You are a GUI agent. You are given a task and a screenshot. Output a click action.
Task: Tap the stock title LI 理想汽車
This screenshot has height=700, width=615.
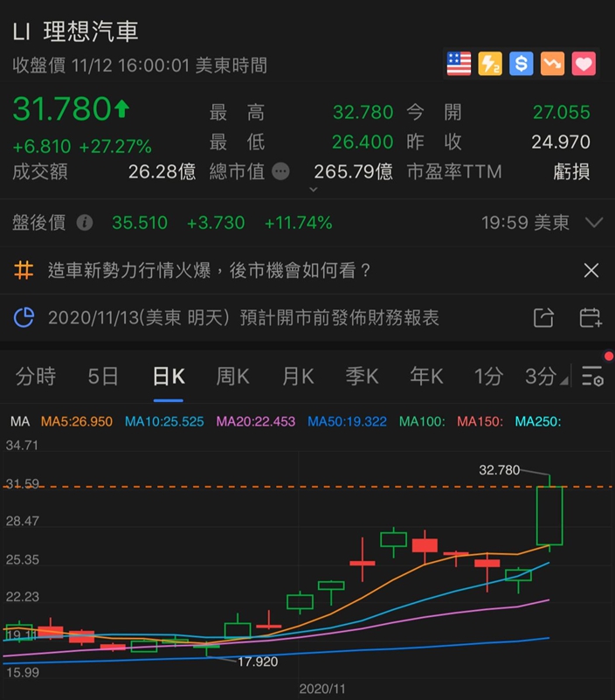tap(75, 31)
